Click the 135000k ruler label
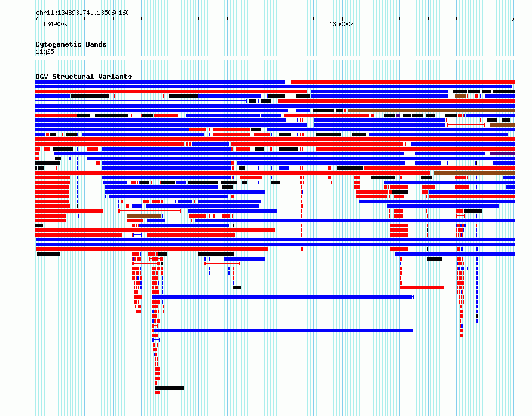The width and height of the screenshot is (532, 416). (x=341, y=24)
